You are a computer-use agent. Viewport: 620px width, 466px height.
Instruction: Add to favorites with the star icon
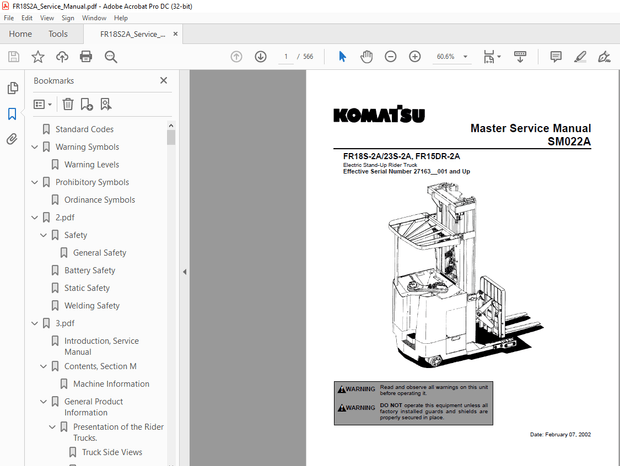(x=38, y=57)
